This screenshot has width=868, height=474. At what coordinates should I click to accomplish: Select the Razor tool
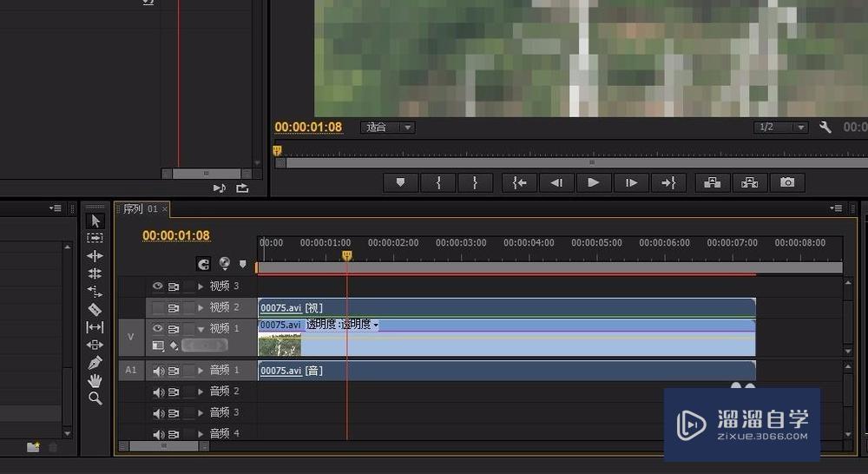(x=95, y=310)
